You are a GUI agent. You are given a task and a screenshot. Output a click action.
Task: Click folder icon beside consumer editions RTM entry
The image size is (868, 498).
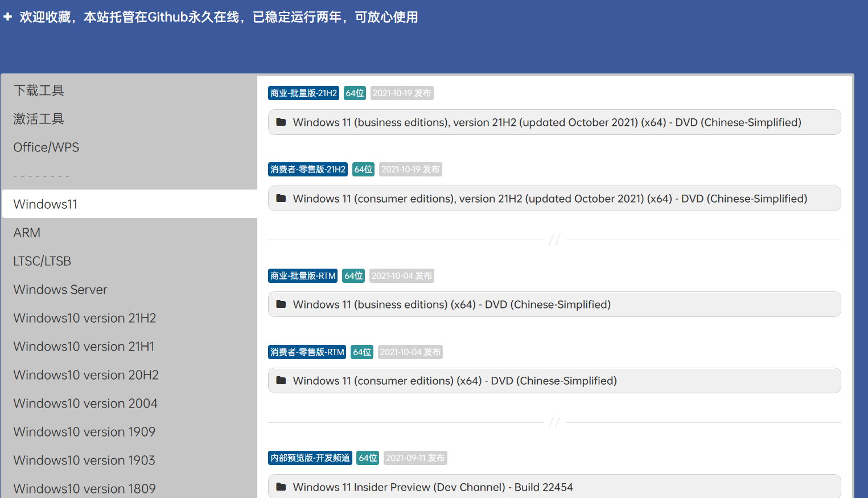point(281,380)
